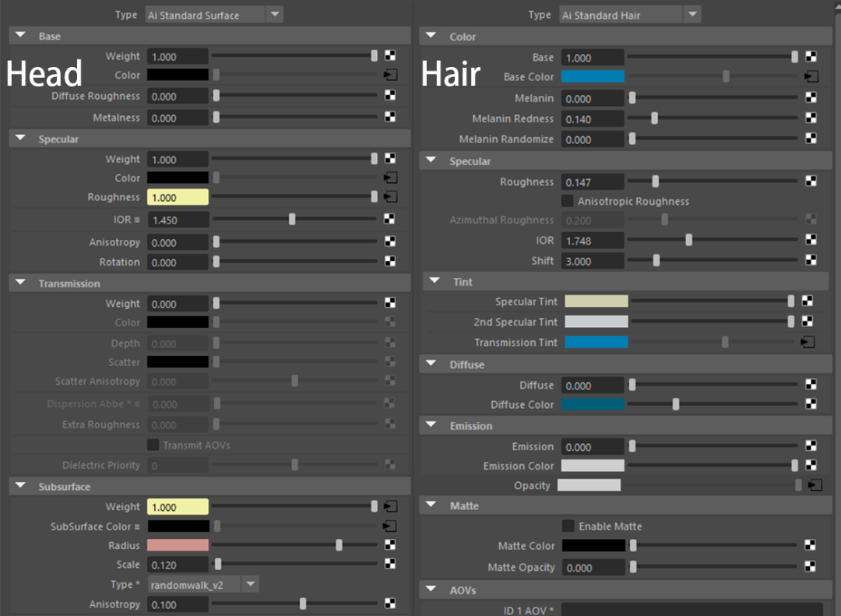Image resolution: width=841 pixels, height=616 pixels.
Task: Collapse the Emission section
Action: coord(430,425)
